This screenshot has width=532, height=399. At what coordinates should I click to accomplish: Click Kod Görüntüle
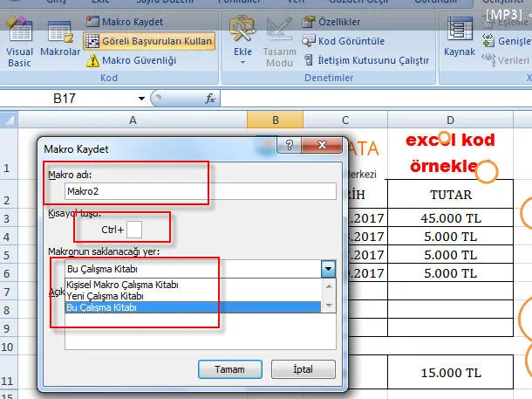coord(344,40)
